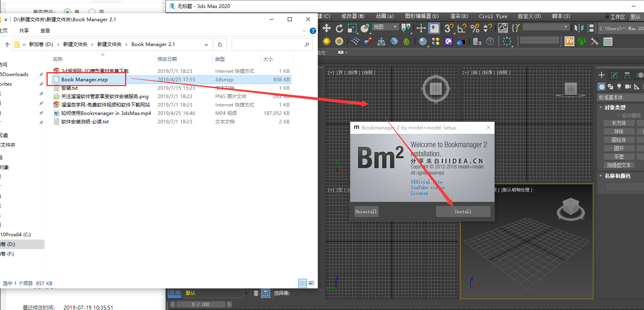
Task: Click Edit Named Selection Sets icon
Action: (516, 28)
